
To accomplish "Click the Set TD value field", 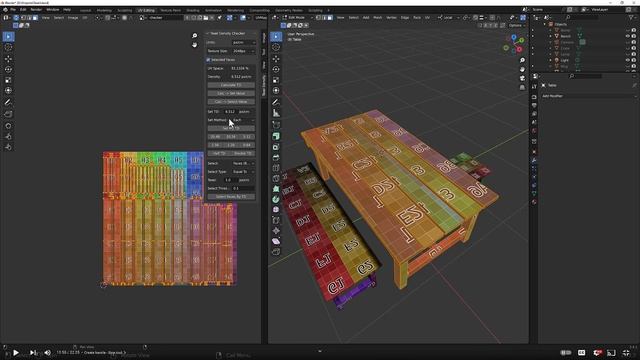I will 230,111.
